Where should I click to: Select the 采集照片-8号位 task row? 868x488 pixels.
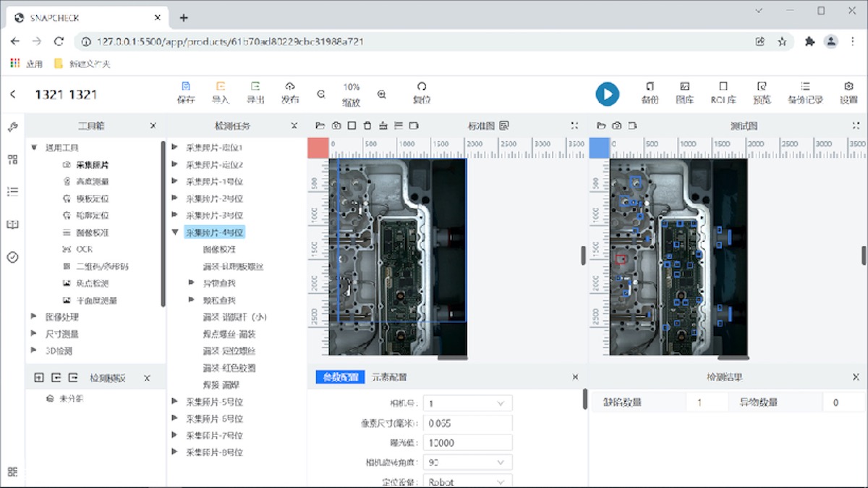pos(214,453)
